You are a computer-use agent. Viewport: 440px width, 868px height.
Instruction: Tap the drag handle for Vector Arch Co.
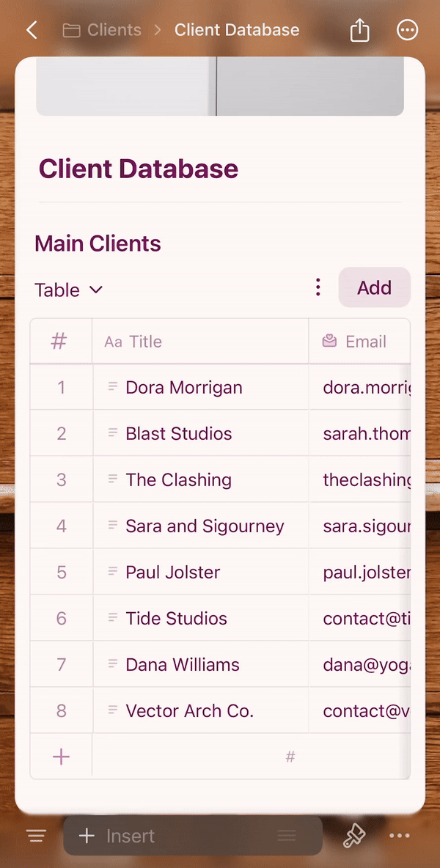coord(111,710)
